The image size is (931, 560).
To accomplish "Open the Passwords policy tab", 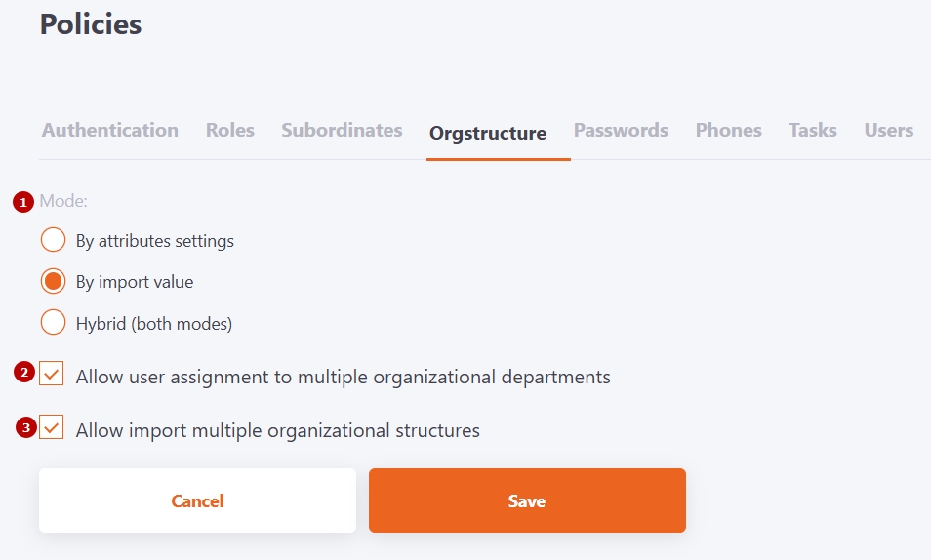I will click(621, 130).
